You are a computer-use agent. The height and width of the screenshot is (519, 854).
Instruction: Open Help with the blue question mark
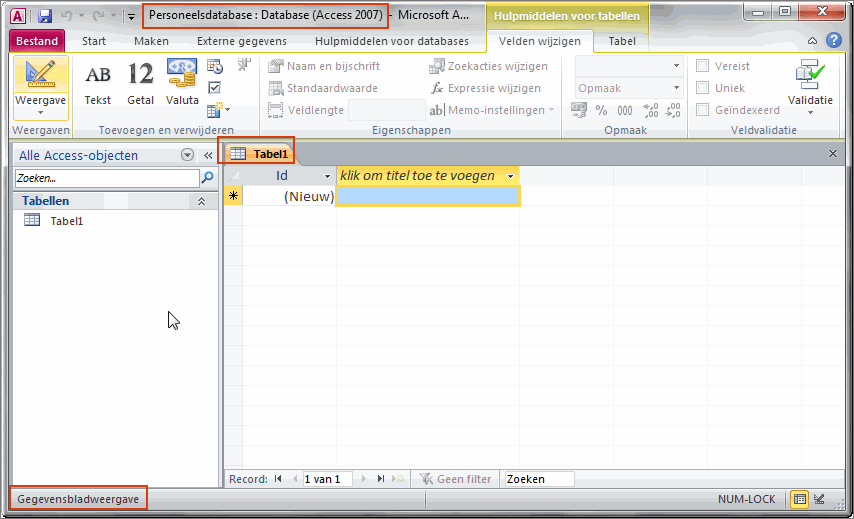click(x=834, y=40)
